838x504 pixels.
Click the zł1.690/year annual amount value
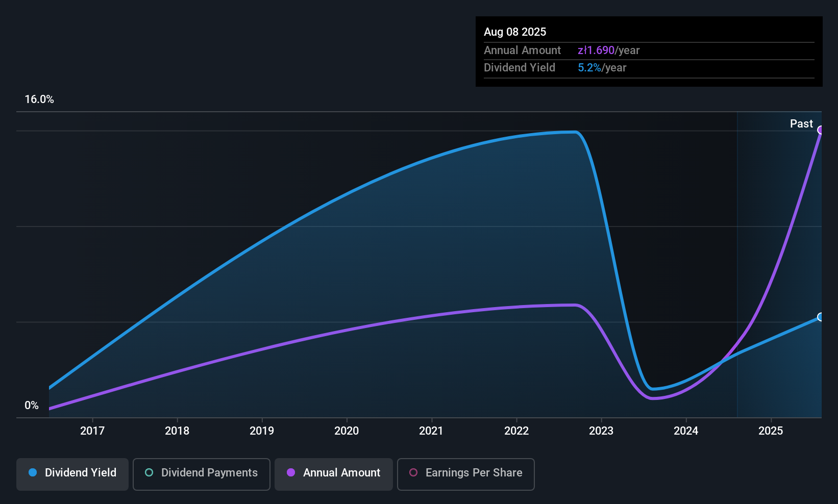point(608,51)
